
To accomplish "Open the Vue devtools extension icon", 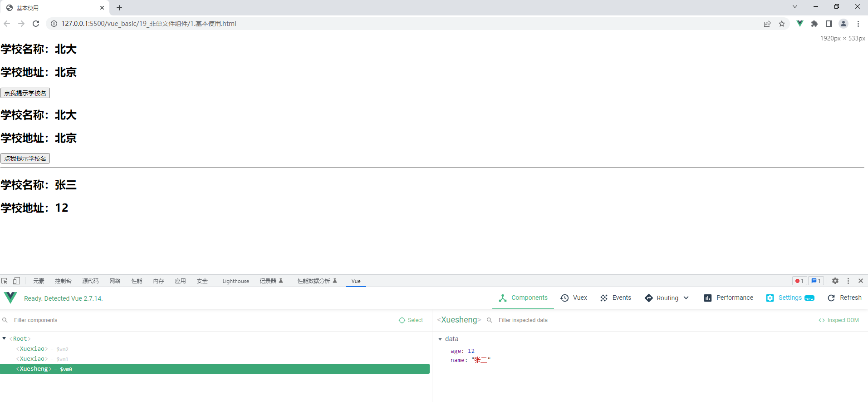I will point(800,24).
